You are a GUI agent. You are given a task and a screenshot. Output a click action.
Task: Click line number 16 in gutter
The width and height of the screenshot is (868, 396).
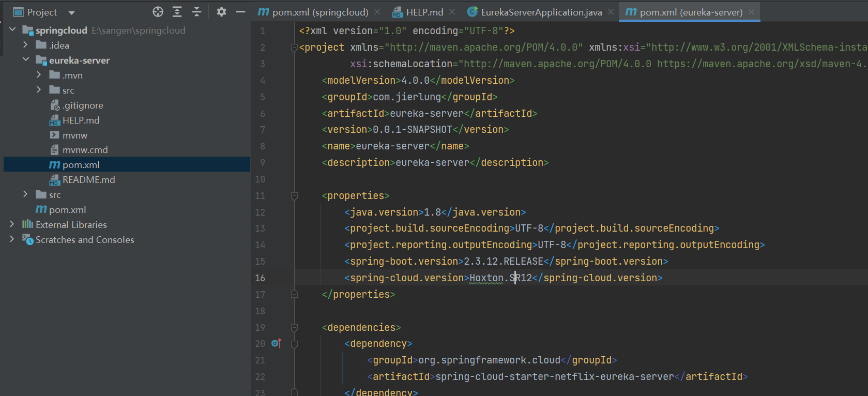coord(260,278)
